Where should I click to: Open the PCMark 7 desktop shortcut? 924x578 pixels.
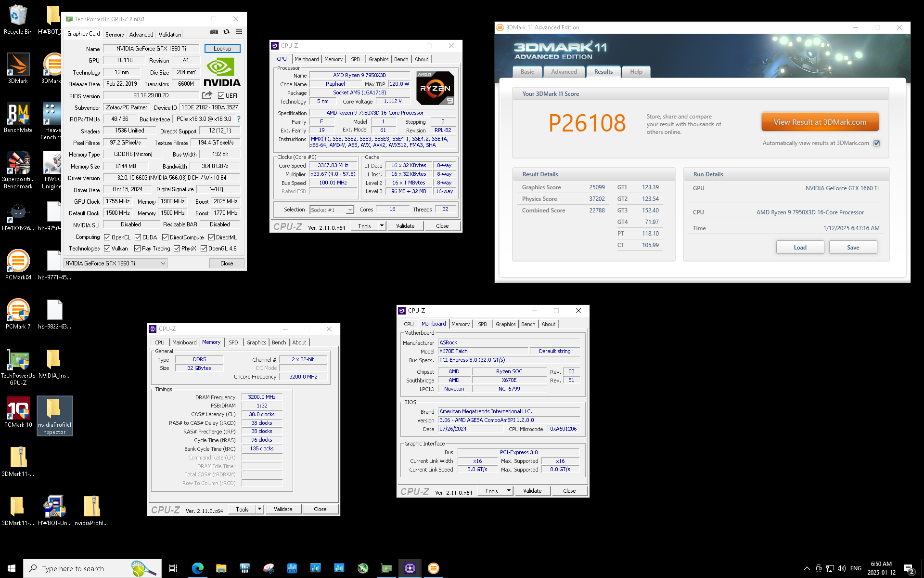pyautogui.click(x=18, y=315)
